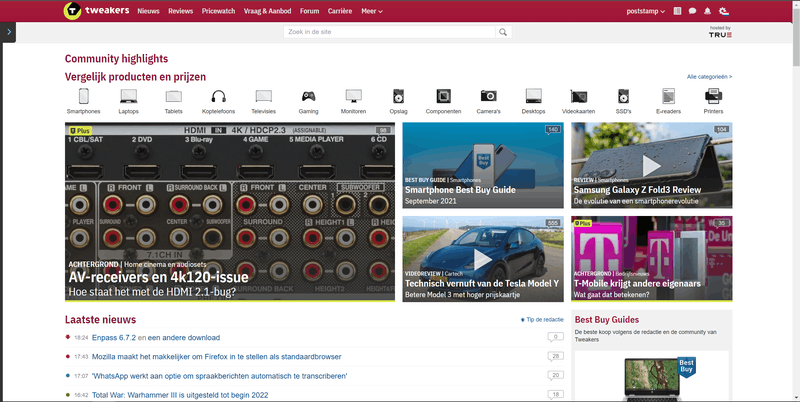Expand the left sidebar arrow

click(x=9, y=32)
